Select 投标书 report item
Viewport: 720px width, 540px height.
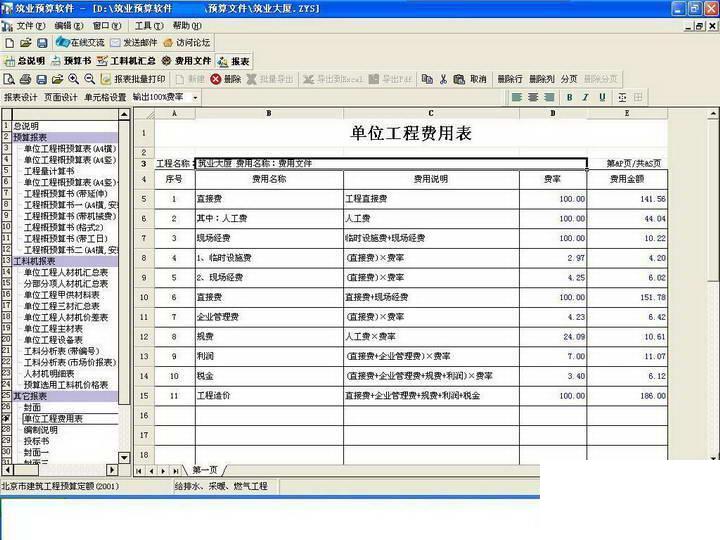coord(36,441)
